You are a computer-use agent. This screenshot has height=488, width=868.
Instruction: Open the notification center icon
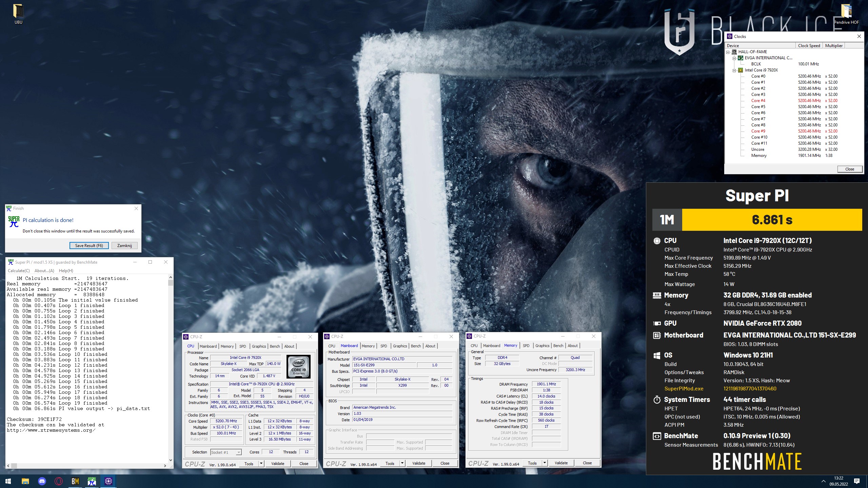[857, 481]
